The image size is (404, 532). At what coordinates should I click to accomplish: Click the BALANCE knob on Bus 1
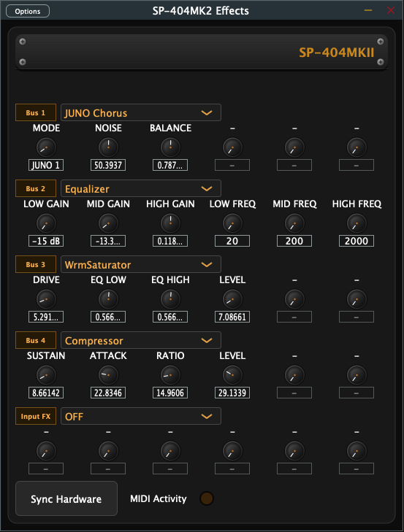point(170,147)
